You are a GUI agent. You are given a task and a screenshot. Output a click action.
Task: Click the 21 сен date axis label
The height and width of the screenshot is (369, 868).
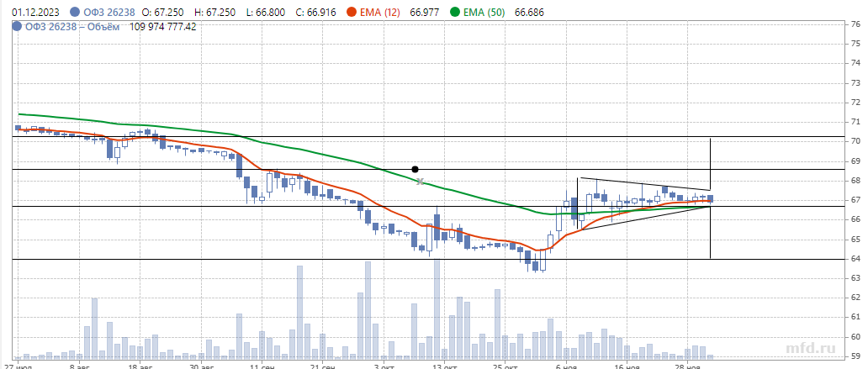click(322, 366)
